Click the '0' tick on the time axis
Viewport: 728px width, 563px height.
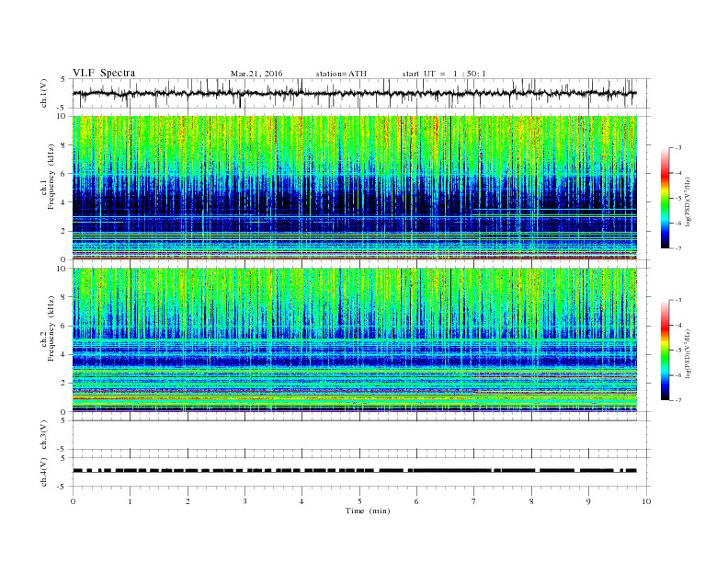click(73, 501)
